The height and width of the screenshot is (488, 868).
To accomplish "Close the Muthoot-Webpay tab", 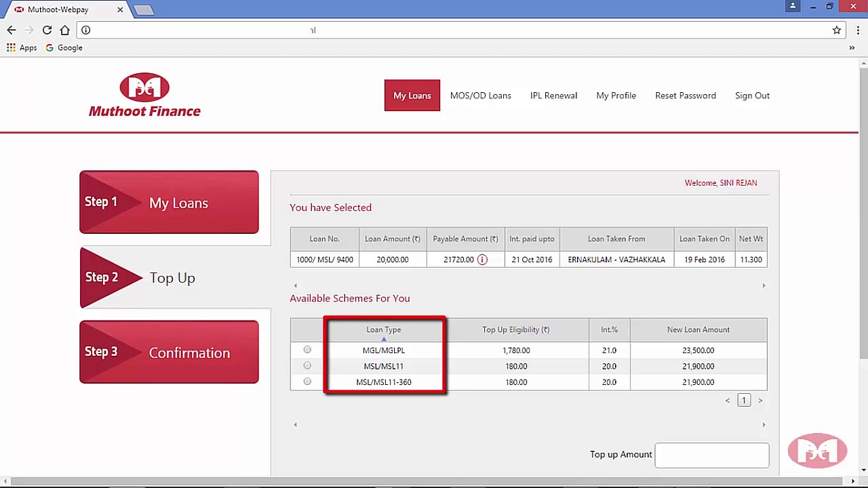I will (120, 9).
